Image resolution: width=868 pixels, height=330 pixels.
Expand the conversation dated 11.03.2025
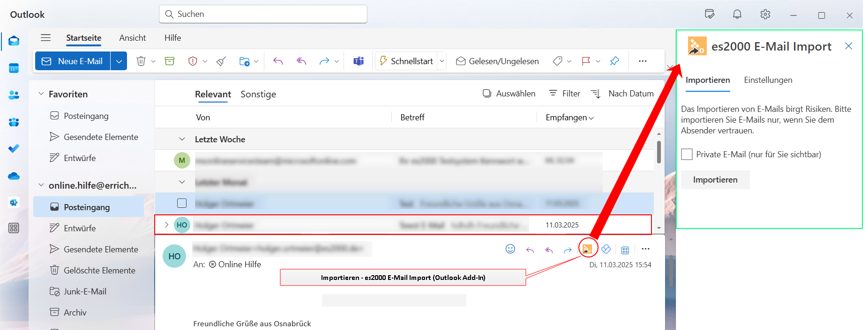click(166, 225)
